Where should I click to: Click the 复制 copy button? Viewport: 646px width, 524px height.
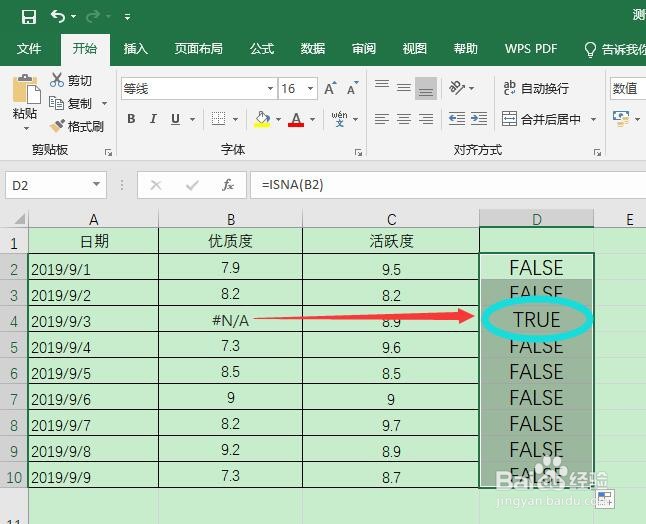(70, 103)
